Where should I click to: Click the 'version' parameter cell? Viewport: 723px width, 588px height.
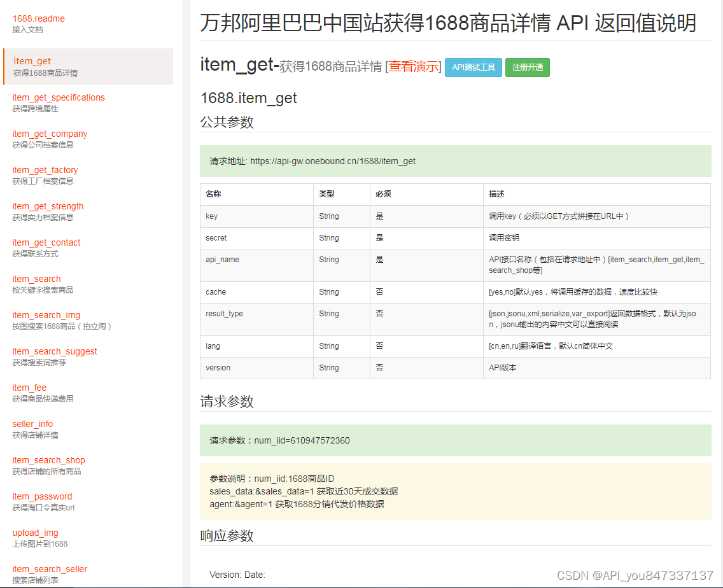point(256,368)
